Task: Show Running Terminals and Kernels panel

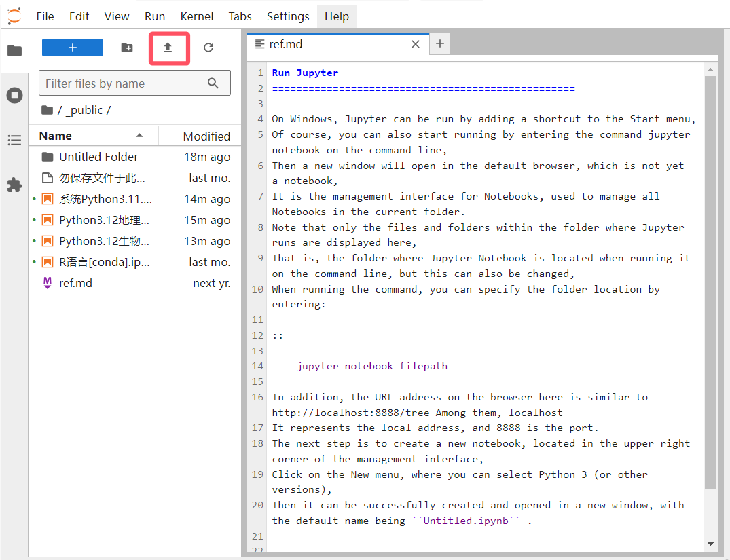Action: [x=14, y=96]
